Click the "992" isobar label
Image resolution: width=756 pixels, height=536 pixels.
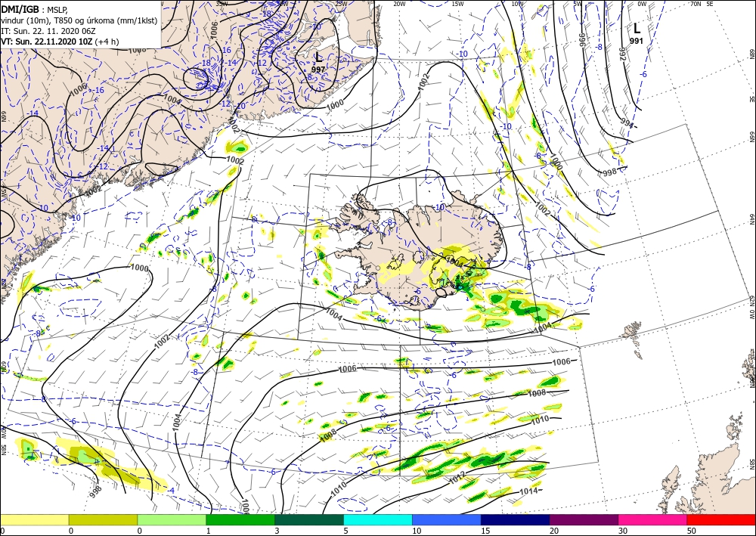(x=622, y=54)
